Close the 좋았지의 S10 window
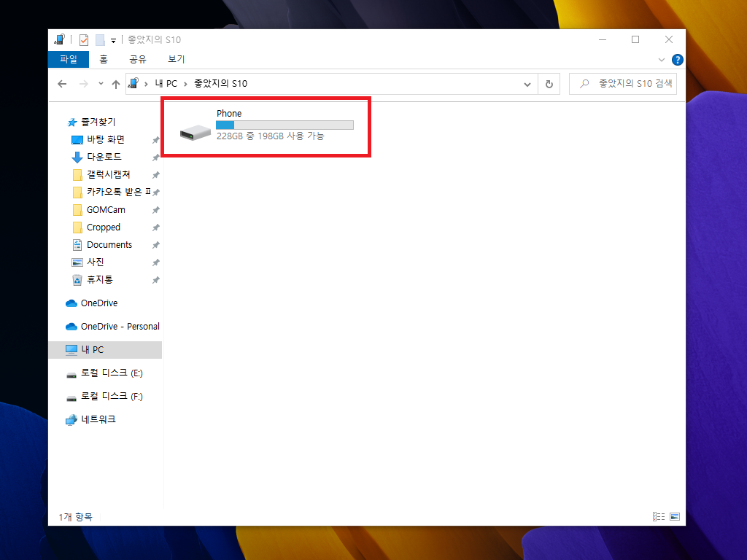This screenshot has width=747, height=560. (669, 39)
